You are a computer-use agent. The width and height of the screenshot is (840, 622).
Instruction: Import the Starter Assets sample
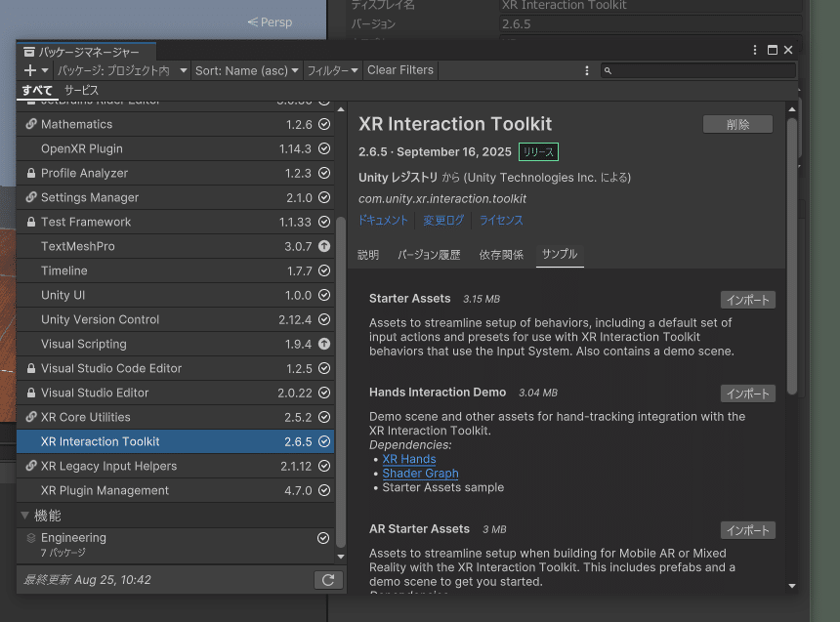point(748,300)
